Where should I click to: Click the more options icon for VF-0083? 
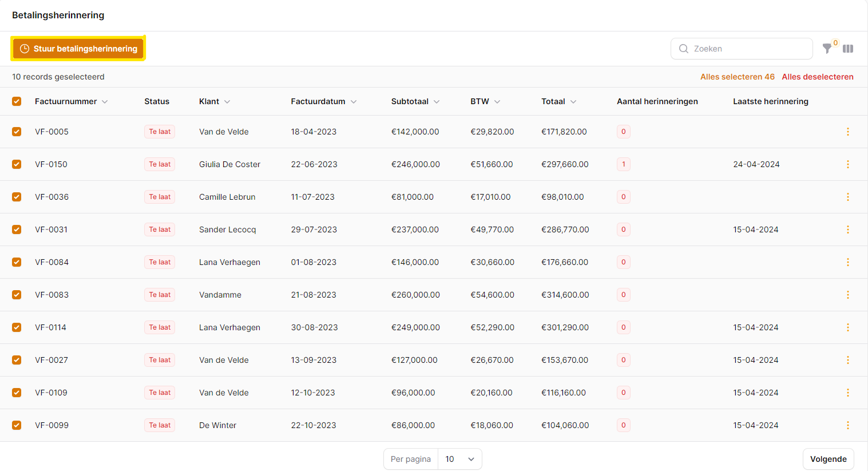click(847, 295)
